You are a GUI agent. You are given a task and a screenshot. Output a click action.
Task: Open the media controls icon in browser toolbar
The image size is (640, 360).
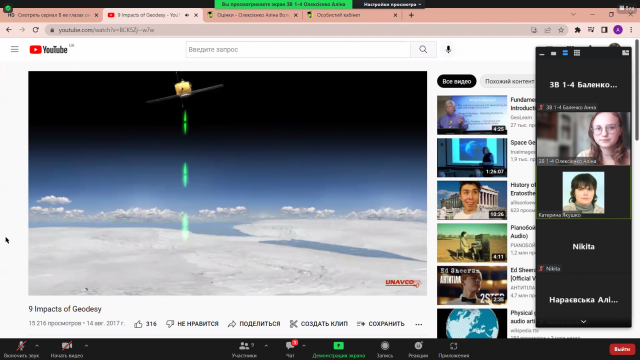click(591, 30)
